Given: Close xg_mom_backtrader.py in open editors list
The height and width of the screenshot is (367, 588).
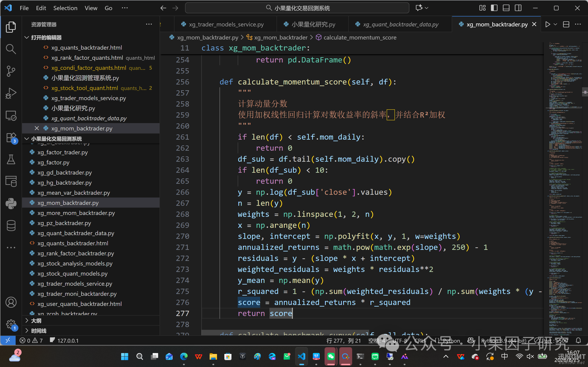Looking at the screenshot, I should (x=37, y=128).
